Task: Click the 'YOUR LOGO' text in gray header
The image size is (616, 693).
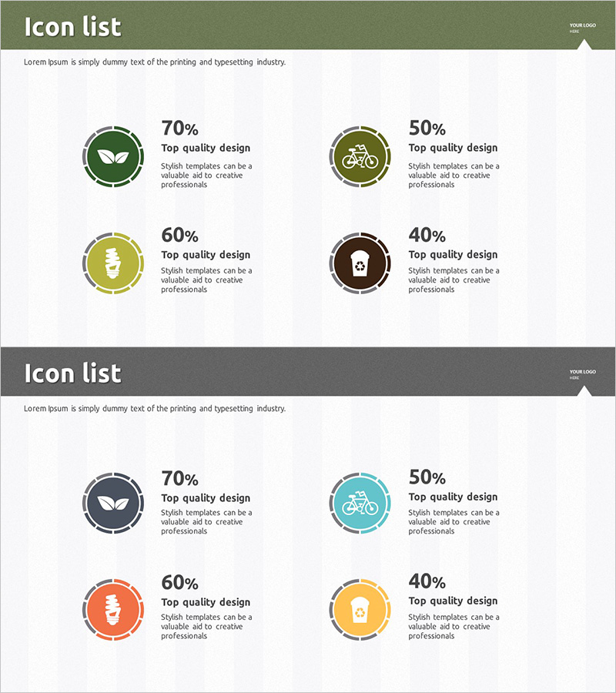Action: point(583,372)
